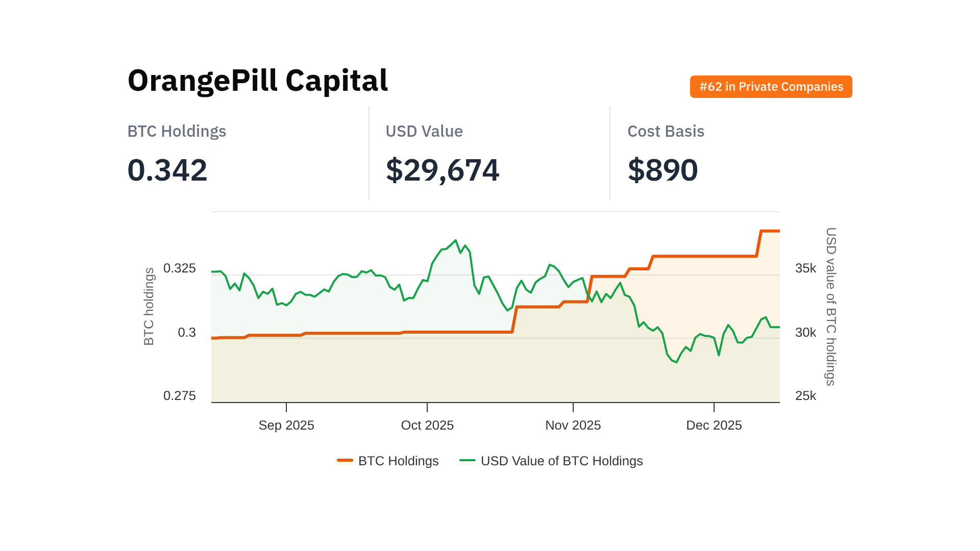Click the Oct 2025 axis label
Image resolution: width=980 pixels, height=551 pixels.
427,425
